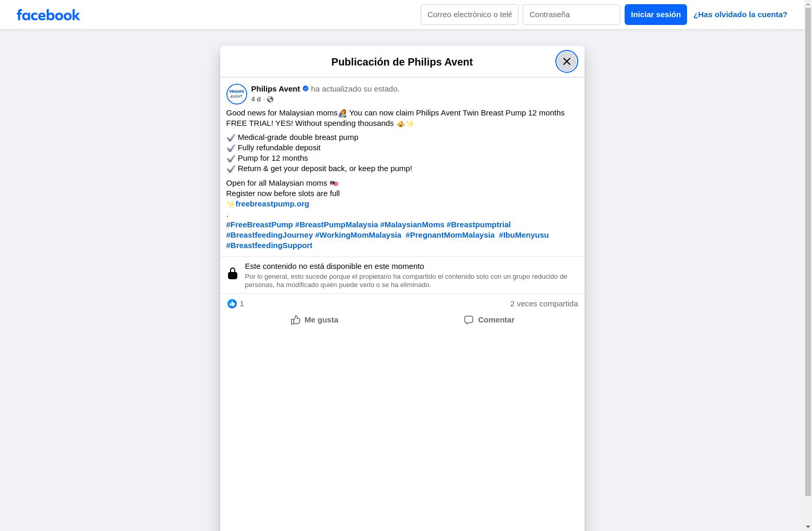Click the public globe audience icon

click(x=270, y=99)
